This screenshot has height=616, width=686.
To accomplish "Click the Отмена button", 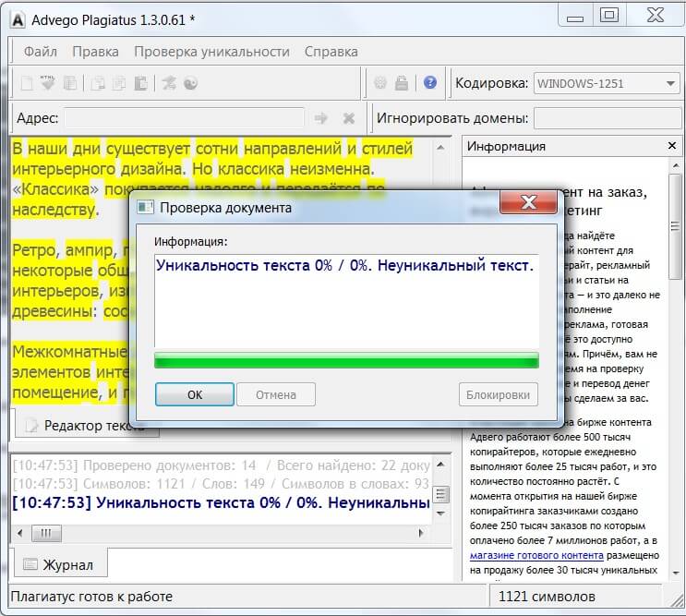I will 276,394.
